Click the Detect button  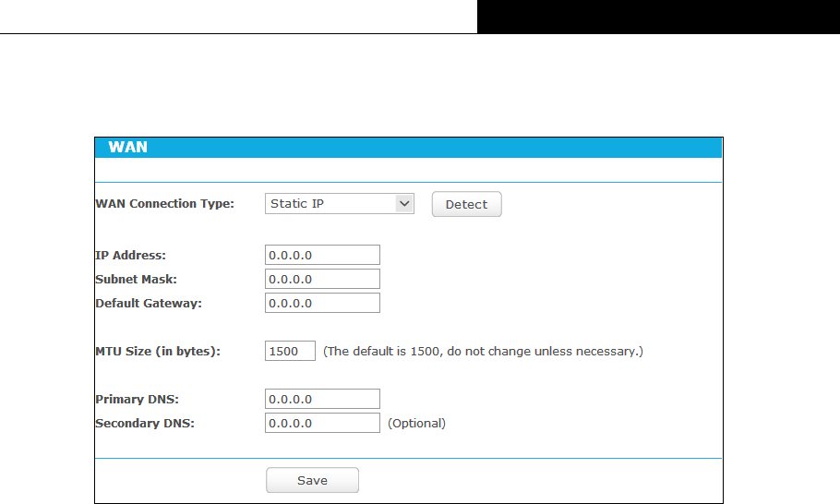(x=466, y=204)
